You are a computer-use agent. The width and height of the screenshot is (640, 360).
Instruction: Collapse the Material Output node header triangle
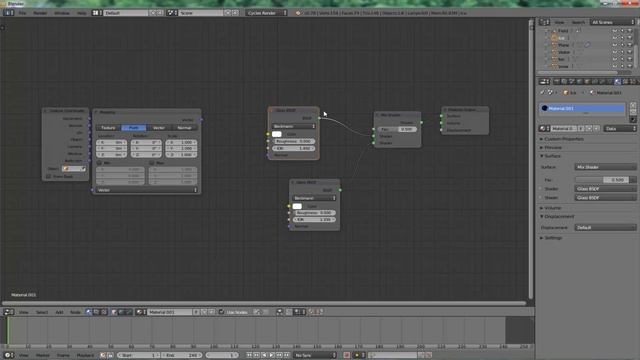pyautogui.click(x=446, y=110)
